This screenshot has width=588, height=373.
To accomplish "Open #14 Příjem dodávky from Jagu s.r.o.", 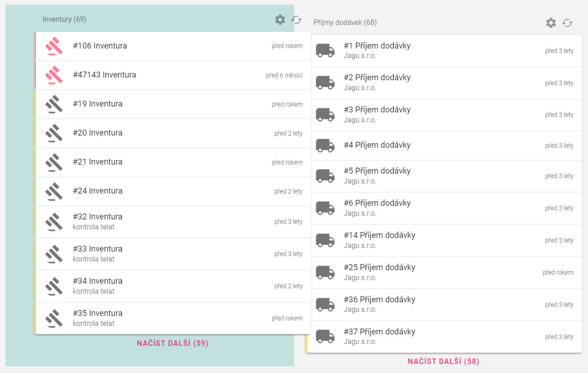I will tap(444, 240).
